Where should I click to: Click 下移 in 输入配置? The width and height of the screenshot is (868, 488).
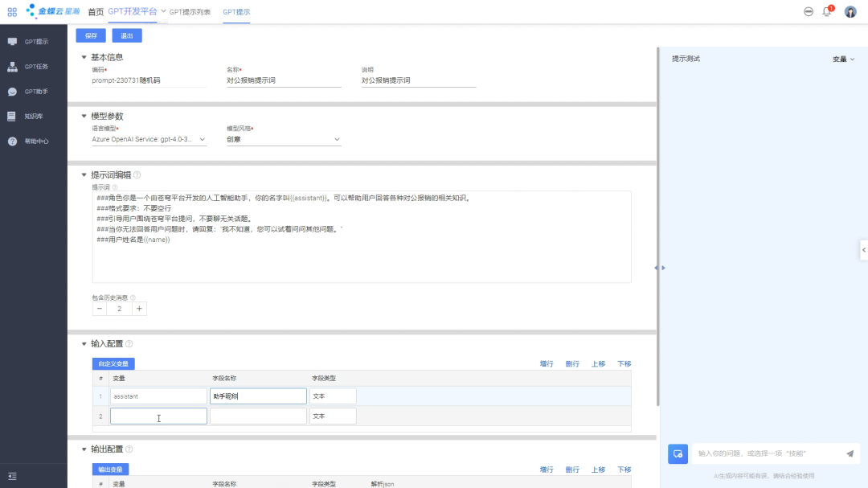pyautogui.click(x=624, y=364)
